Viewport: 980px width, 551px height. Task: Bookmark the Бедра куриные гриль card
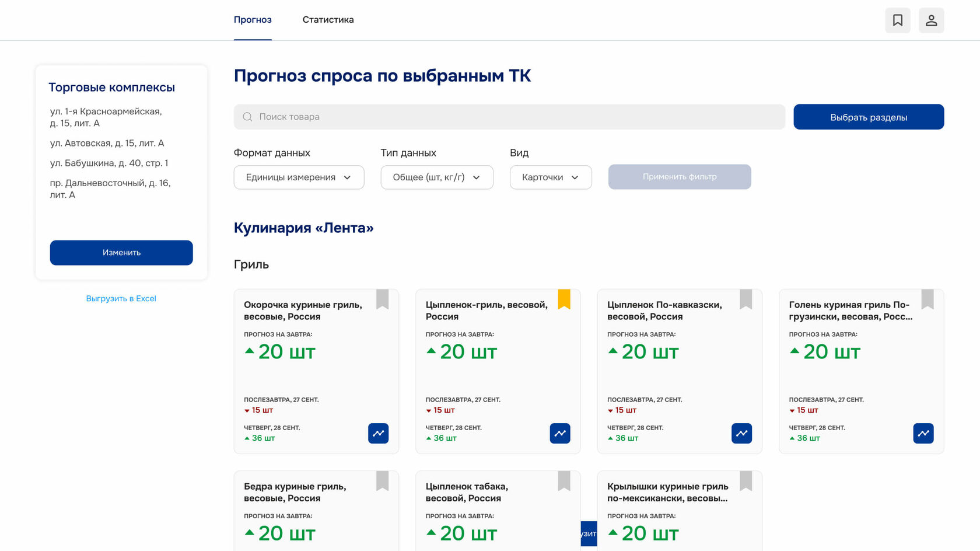click(382, 480)
